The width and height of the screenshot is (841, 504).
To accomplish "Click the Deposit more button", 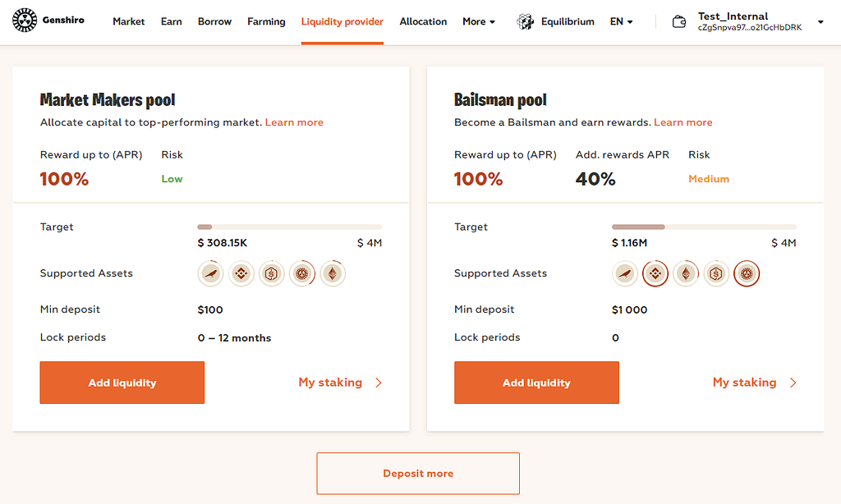I will (418, 474).
